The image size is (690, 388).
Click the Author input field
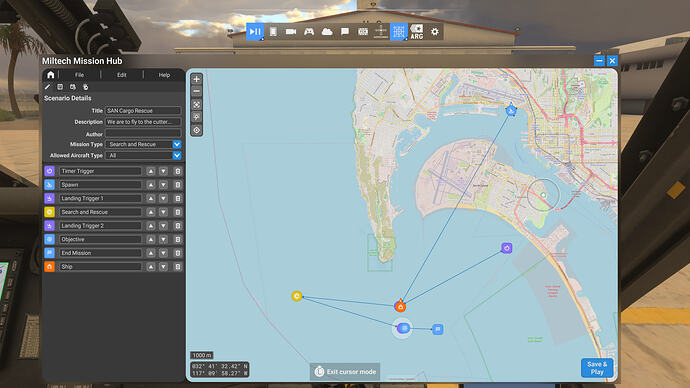pyautogui.click(x=143, y=133)
